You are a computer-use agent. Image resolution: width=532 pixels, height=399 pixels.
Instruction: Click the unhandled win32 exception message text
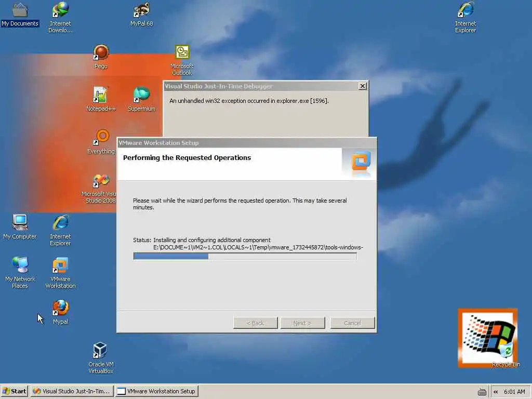tap(249, 101)
